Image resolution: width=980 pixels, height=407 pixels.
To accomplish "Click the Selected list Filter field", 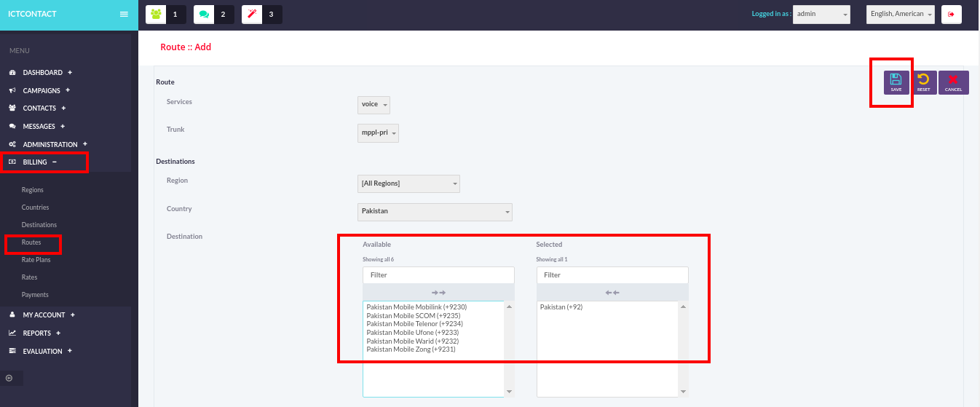I will pos(612,275).
